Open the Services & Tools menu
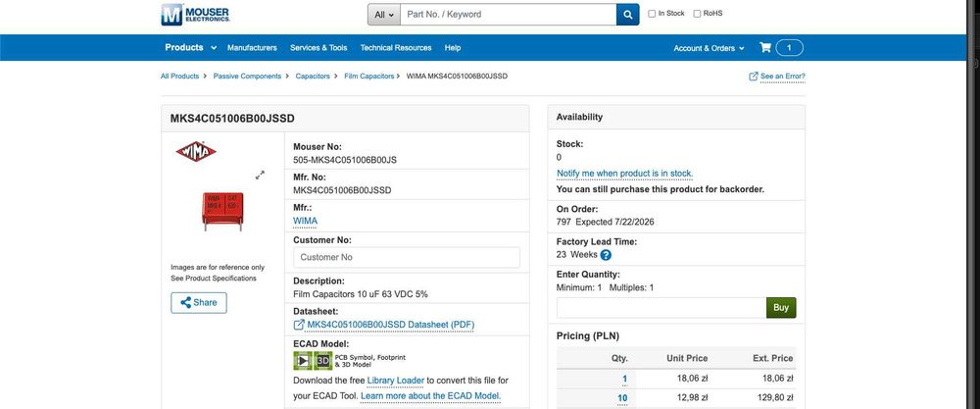 point(318,47)
